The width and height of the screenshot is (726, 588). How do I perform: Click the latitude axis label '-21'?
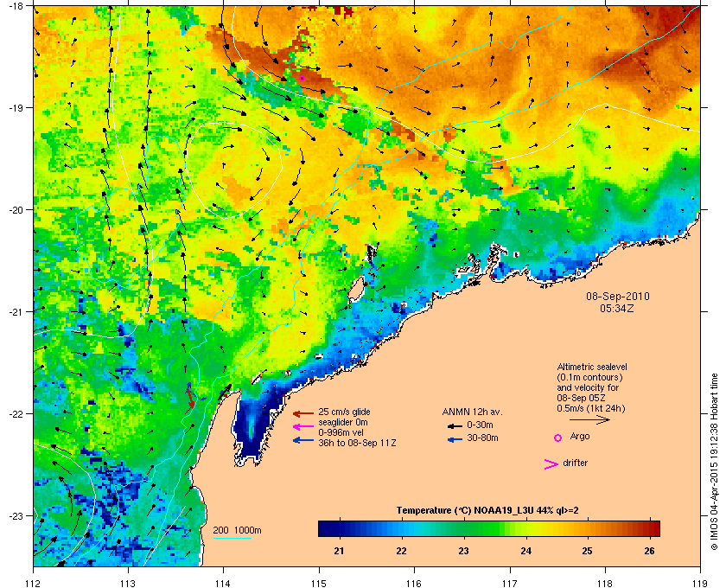(x=16, y=312)
